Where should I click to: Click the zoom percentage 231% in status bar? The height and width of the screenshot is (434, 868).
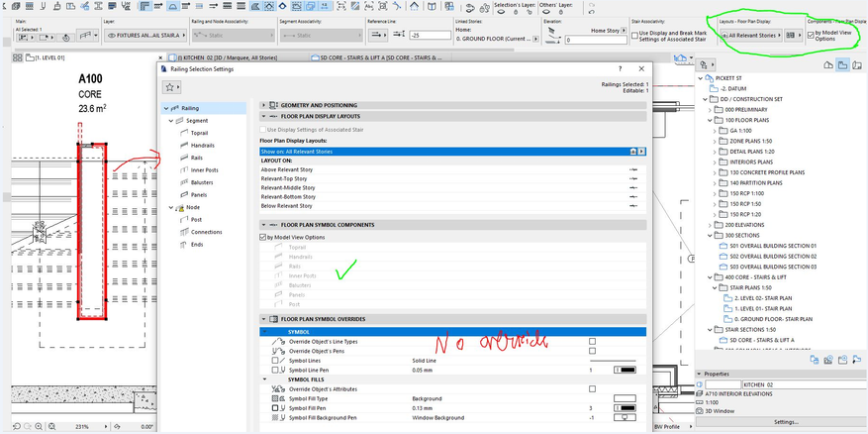(82, 427)
